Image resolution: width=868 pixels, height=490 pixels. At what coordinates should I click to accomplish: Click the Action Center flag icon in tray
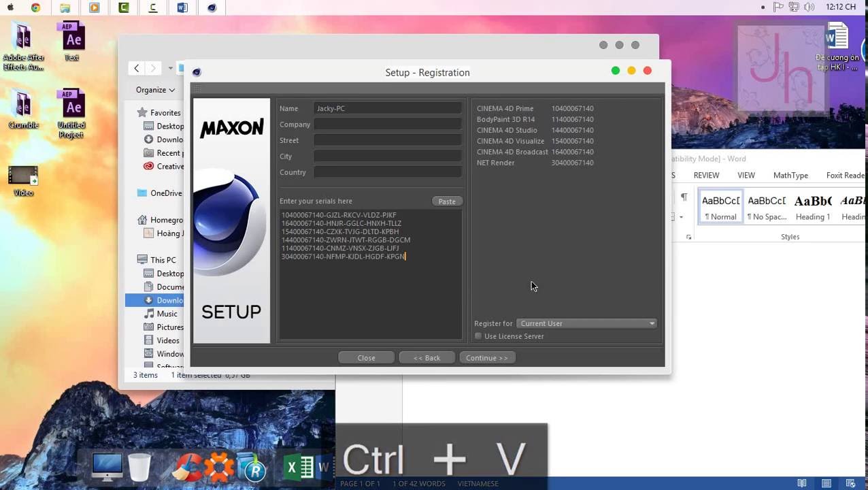tap(779, 7)
